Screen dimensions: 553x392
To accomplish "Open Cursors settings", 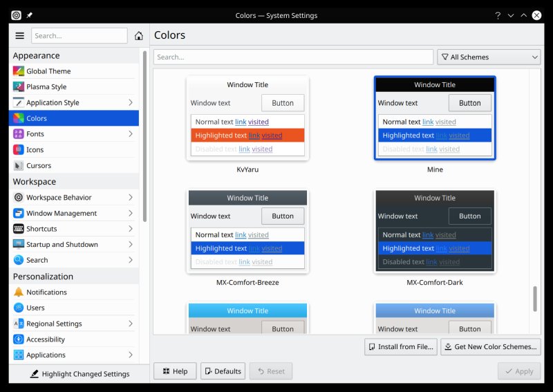I will click(x=39, y=166).
